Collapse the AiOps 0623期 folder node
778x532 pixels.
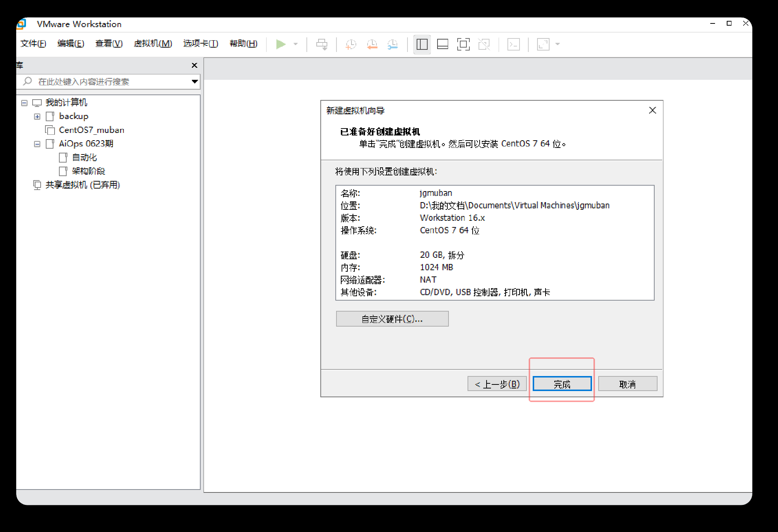(37, 144)
